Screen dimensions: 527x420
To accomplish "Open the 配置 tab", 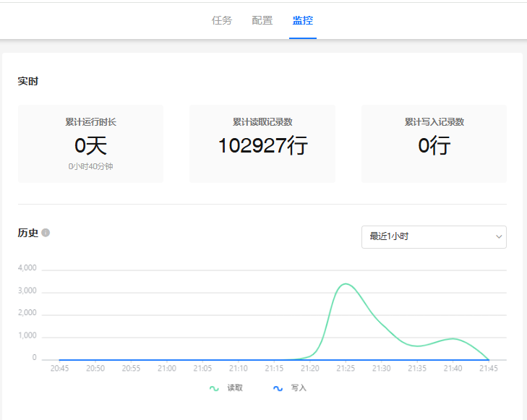I will point(262,20).
